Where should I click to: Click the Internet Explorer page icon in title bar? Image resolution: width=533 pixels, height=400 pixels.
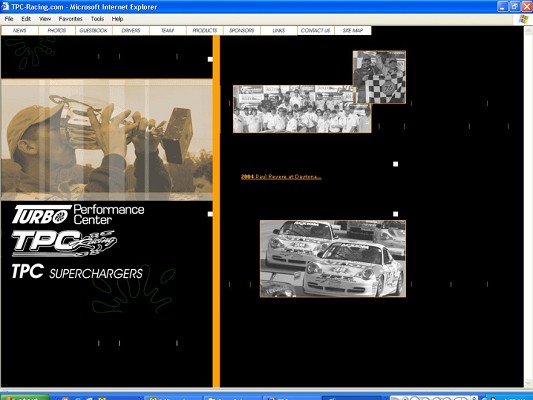tap(5, 6)
